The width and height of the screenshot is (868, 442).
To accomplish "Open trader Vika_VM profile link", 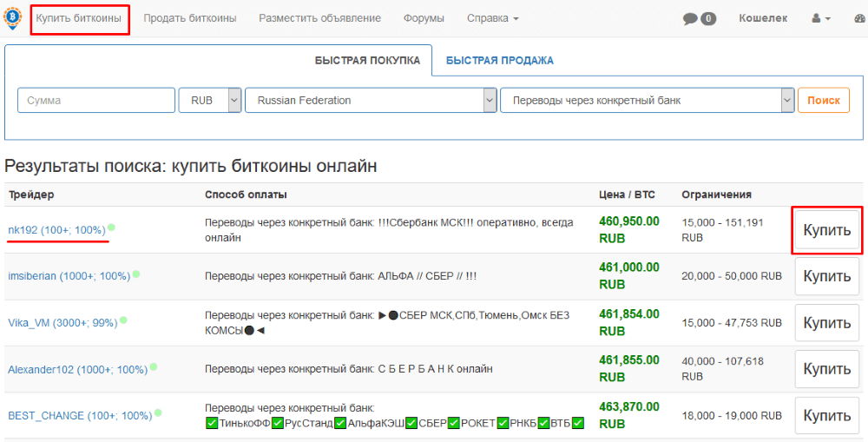I will pyautogui.click(x=62, y=322).
